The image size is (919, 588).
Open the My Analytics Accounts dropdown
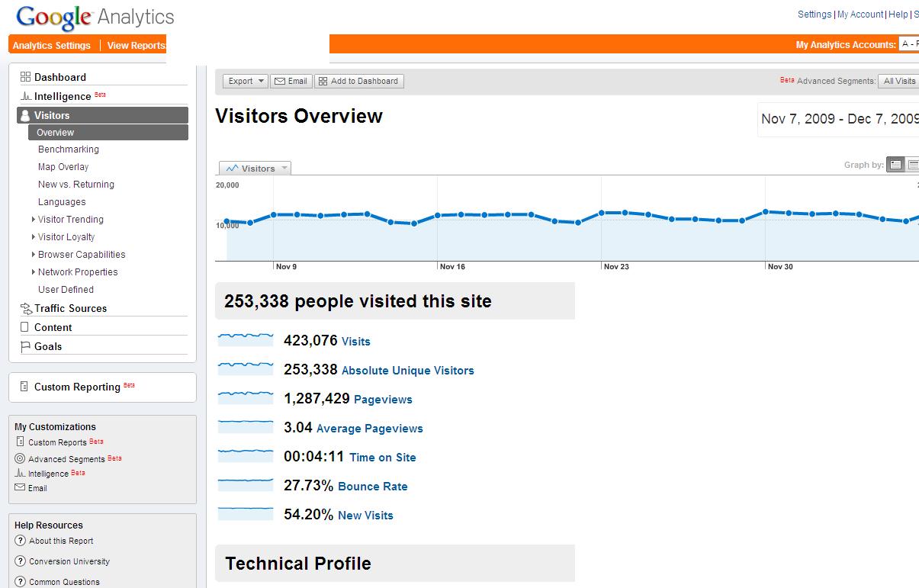pos(908,44)
